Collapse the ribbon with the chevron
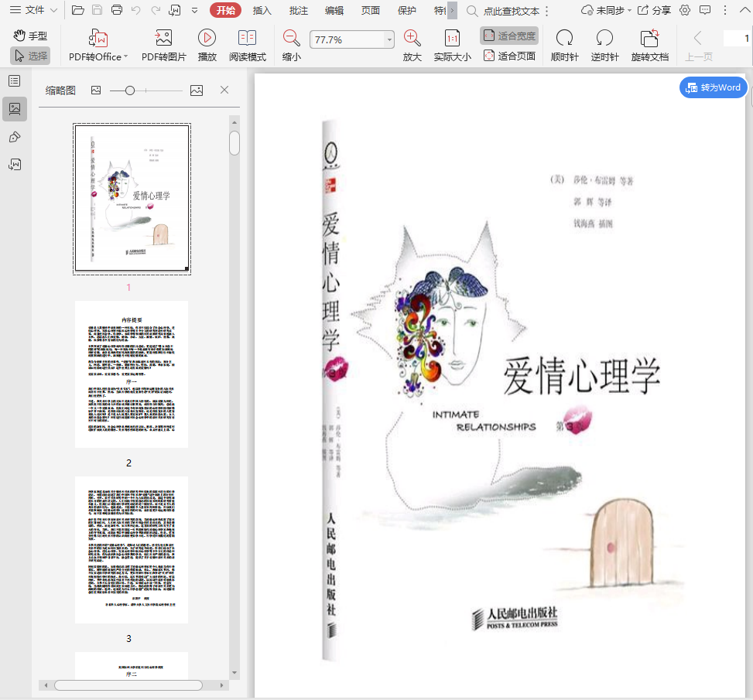The width and height of the screenshot is (753, 700). pyautogui.click(x=744, y=9)
